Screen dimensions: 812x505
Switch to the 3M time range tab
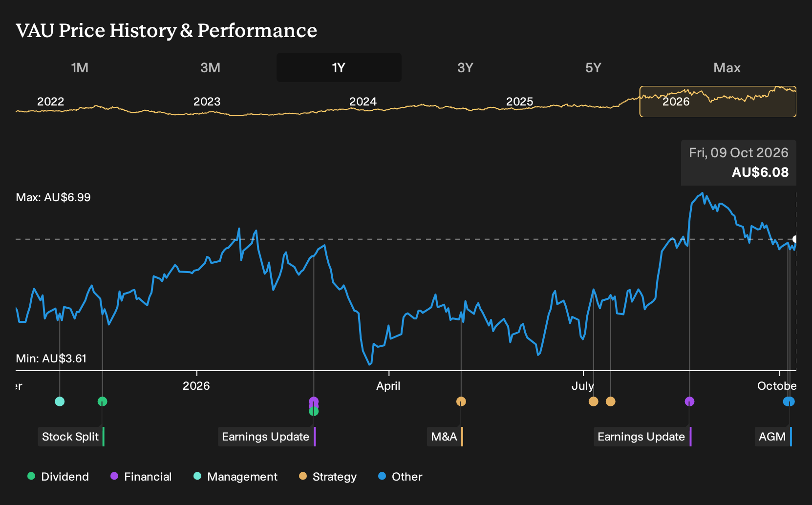(210, 67)
